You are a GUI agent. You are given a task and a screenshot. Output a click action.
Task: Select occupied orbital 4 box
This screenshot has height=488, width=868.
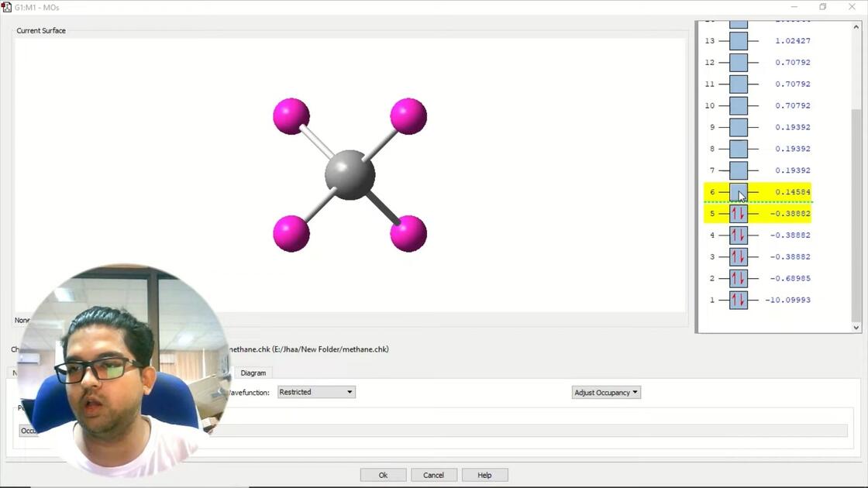tap(739, 235)
